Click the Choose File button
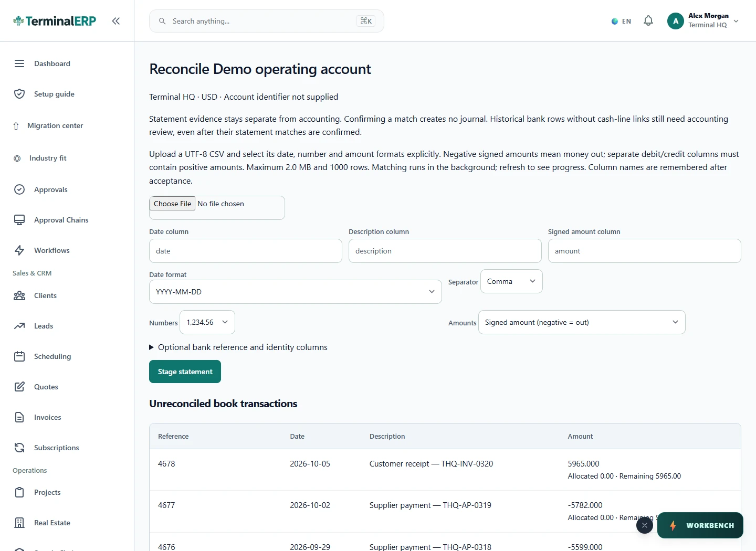The height and width of the screenshot is (551, 756). pyautogui.click(x=173, y=204)
